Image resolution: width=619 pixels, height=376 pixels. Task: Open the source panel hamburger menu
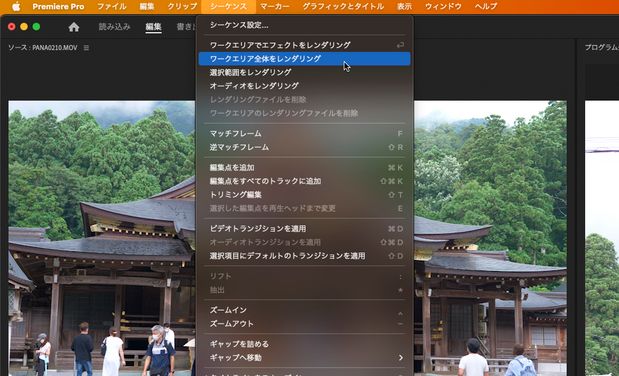(86, 48)
